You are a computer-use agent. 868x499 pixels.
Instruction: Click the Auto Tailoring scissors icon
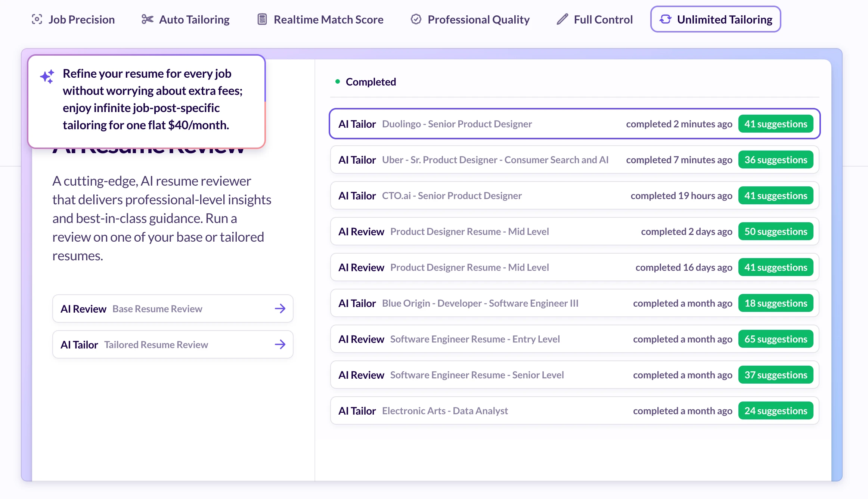click(147, 19)
